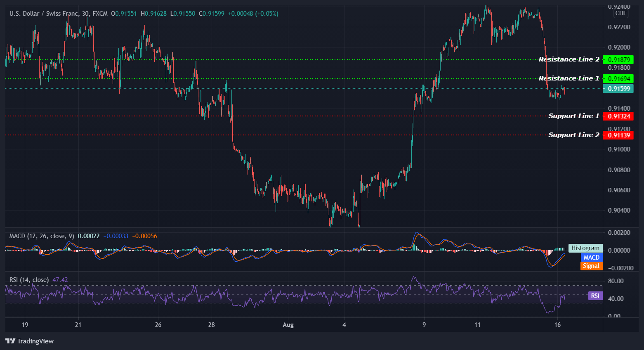Viewport: 644px width, 350px height.
Task: Toggle the Histogram legend badge
Action: click(x=585, y=248)
